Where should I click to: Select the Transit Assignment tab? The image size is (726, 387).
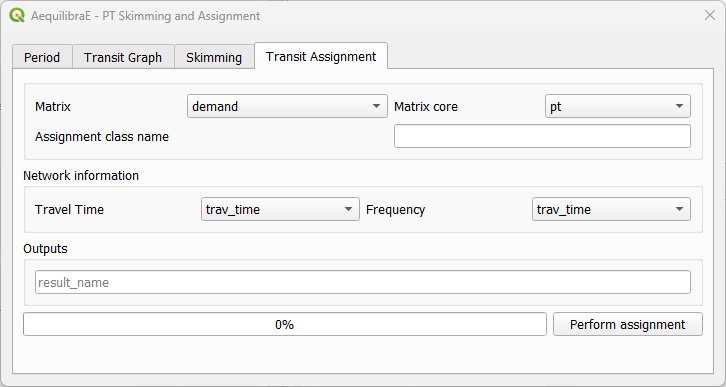(321, 56)
